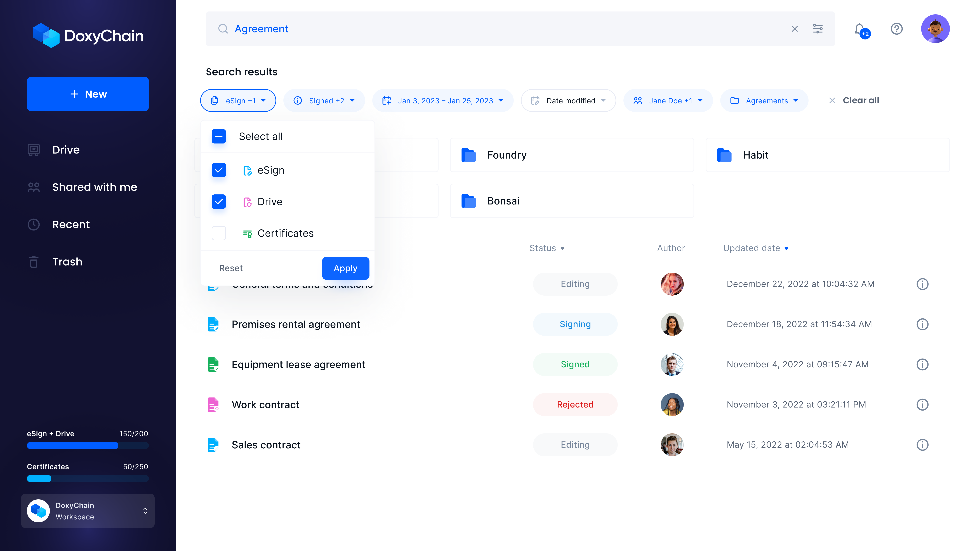Open the Jane Doe +1 people filter dropdown
980x551 pixels.
coord(668,100)
